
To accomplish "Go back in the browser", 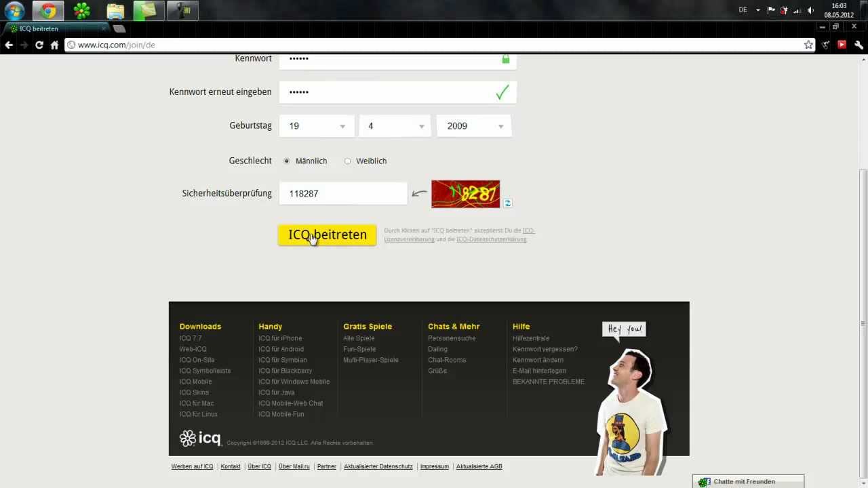I will click(9, 45).
